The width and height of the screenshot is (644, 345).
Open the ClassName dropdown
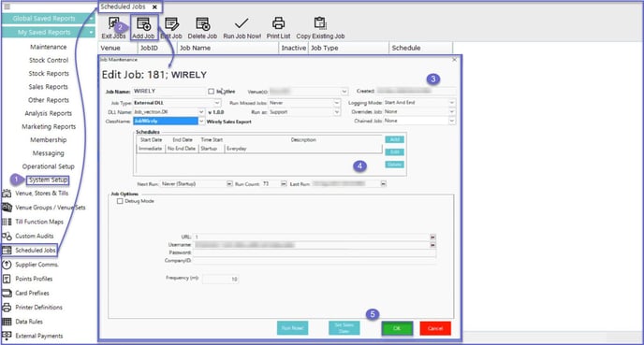[x=201, y=121]
